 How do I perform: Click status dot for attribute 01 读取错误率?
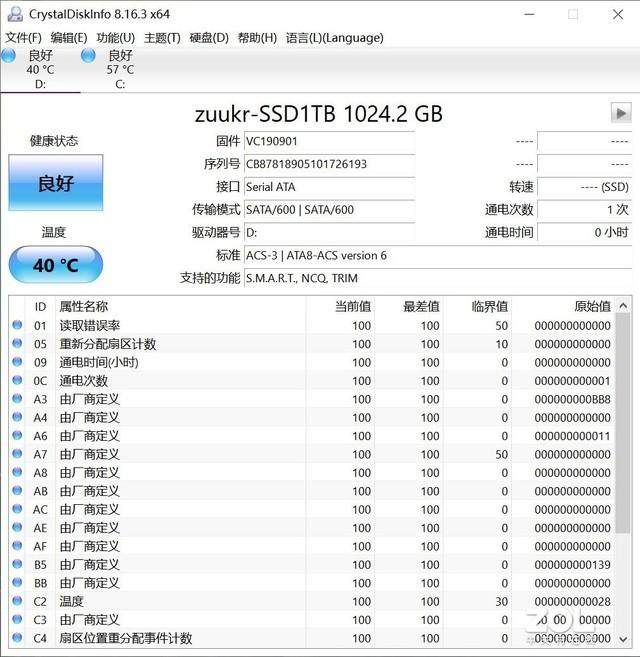click(17, 326)
